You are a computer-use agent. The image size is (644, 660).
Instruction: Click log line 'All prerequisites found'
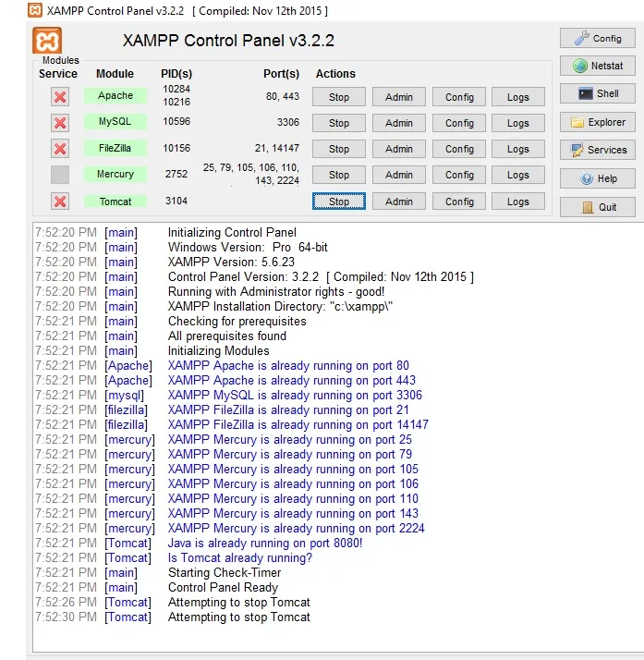tap(227, 336)
